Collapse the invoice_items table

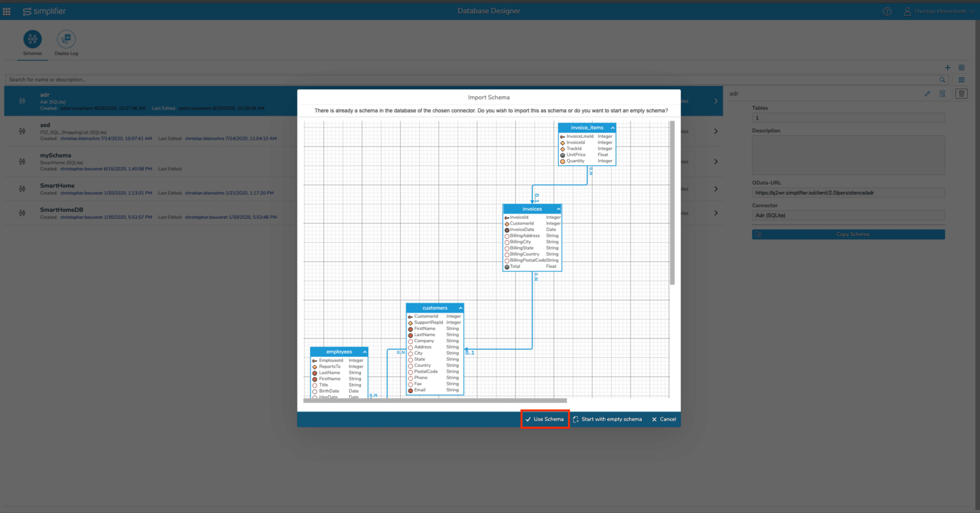pos(612,128)
